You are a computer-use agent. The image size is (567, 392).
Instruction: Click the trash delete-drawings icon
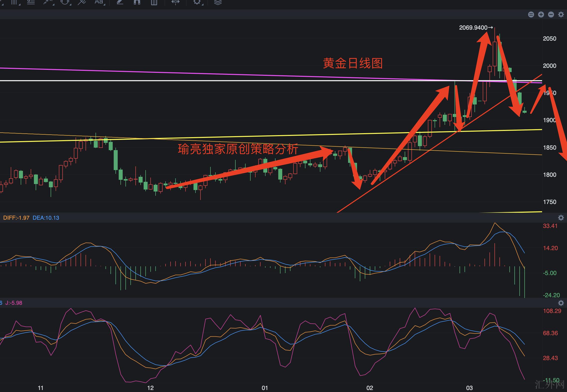pyautogui.click(x=154, y=2)
